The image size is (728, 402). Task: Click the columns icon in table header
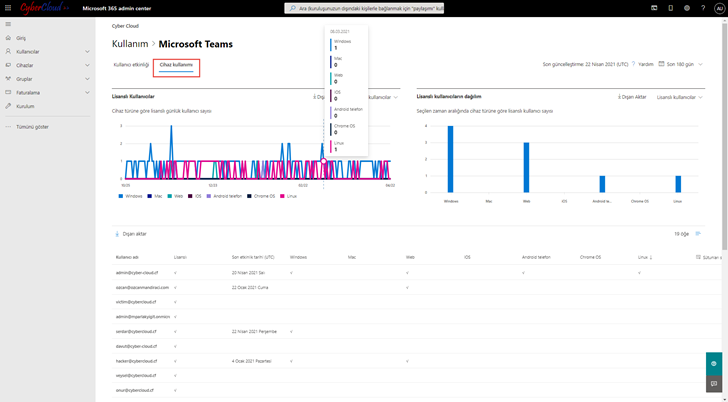(x=698, y=257)
